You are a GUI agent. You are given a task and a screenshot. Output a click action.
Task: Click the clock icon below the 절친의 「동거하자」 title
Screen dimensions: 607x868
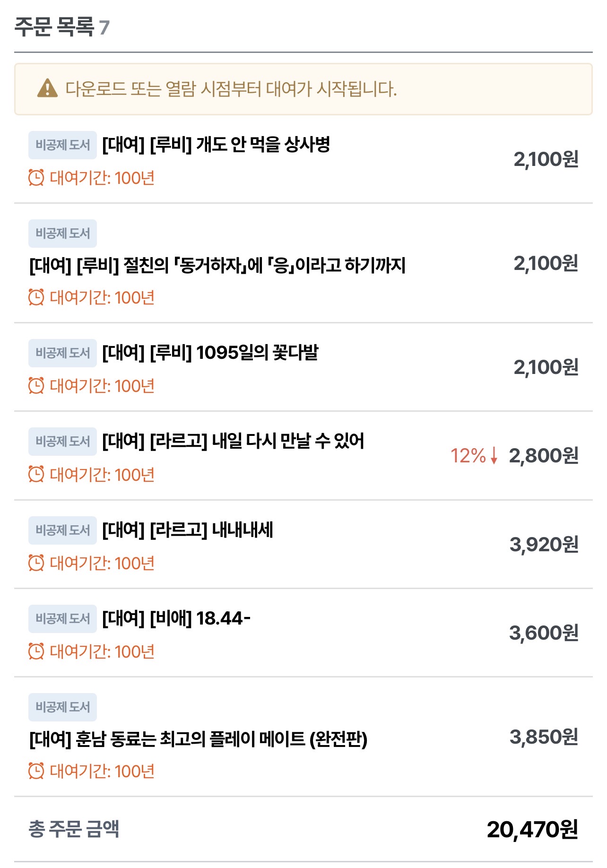click(36, 297)
